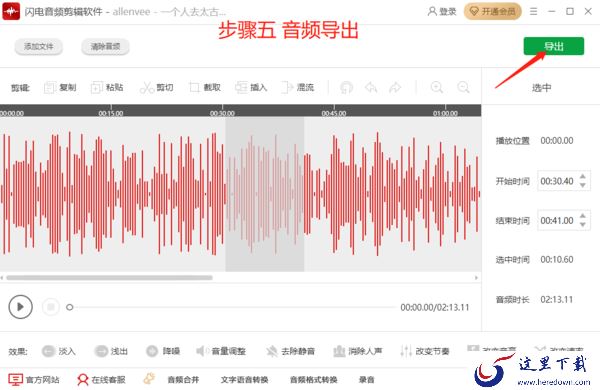Increase the end time (结束时间) value
600x390 pixels.
(x=582, y=216)
